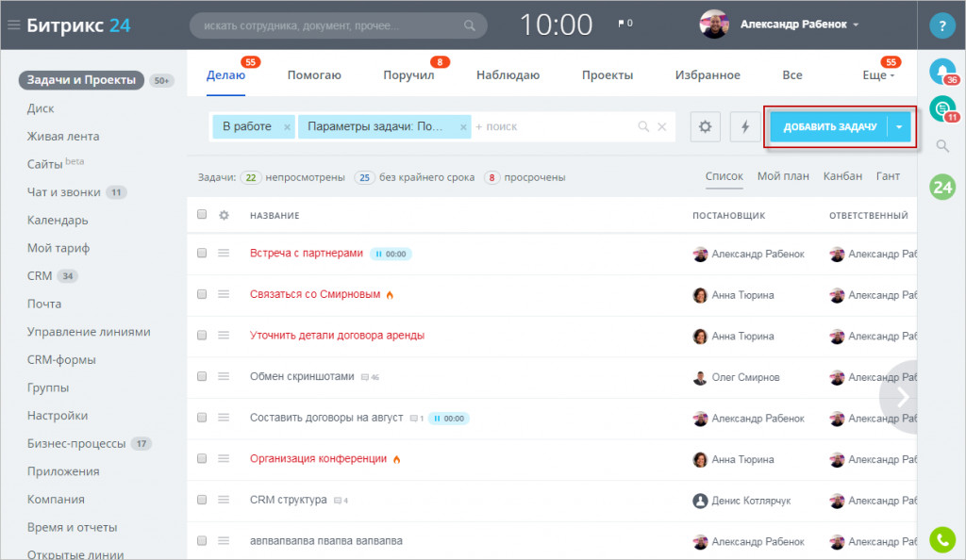Tick the checkbox for Обмен скриншотами task
This screenshot has height=560, width=966.
(x=202, y=376)
